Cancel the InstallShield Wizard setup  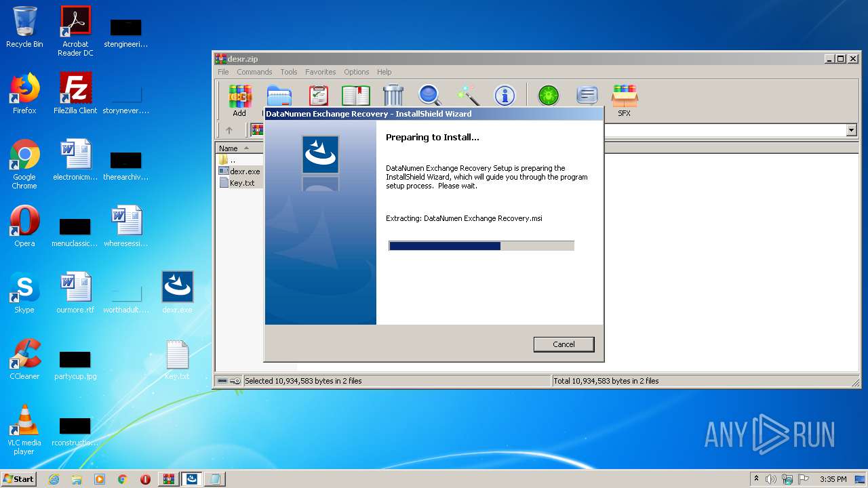(x=564, y=344)
